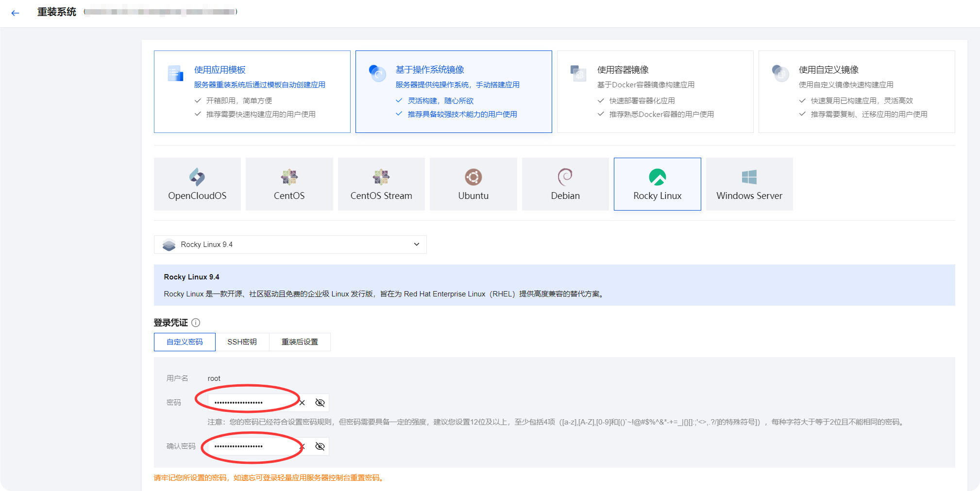Viewport: 980px width, 491px height.
Task: Choose the 使用自定义镜像 option
Action: click(856, 91)
